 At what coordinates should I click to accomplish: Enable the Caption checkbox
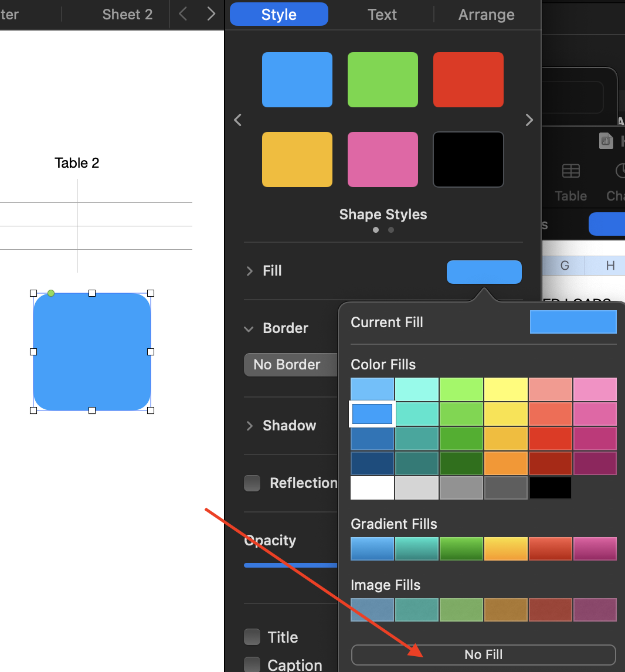coord(252,664)
